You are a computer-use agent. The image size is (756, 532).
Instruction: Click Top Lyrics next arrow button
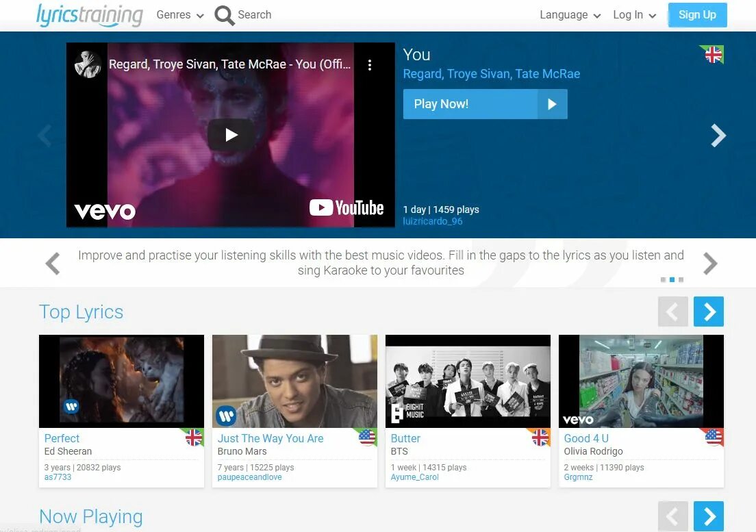(x=709, y=312)
